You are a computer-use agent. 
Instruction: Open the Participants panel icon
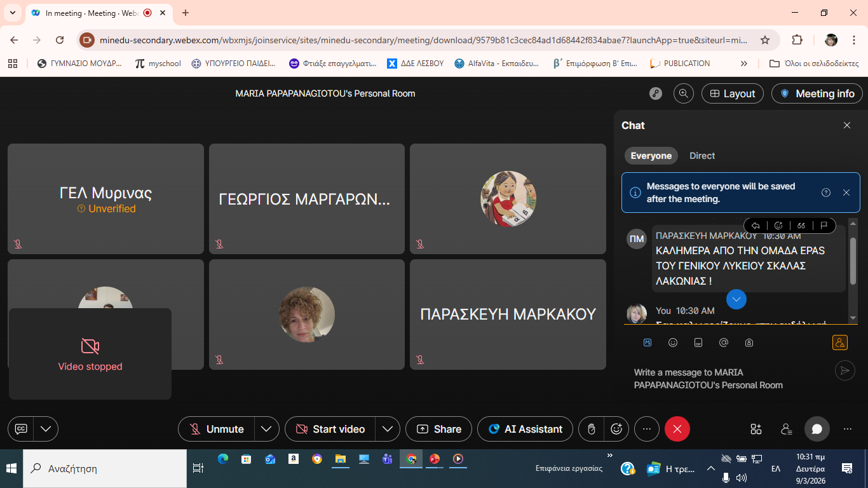click(x=787, y=429)
